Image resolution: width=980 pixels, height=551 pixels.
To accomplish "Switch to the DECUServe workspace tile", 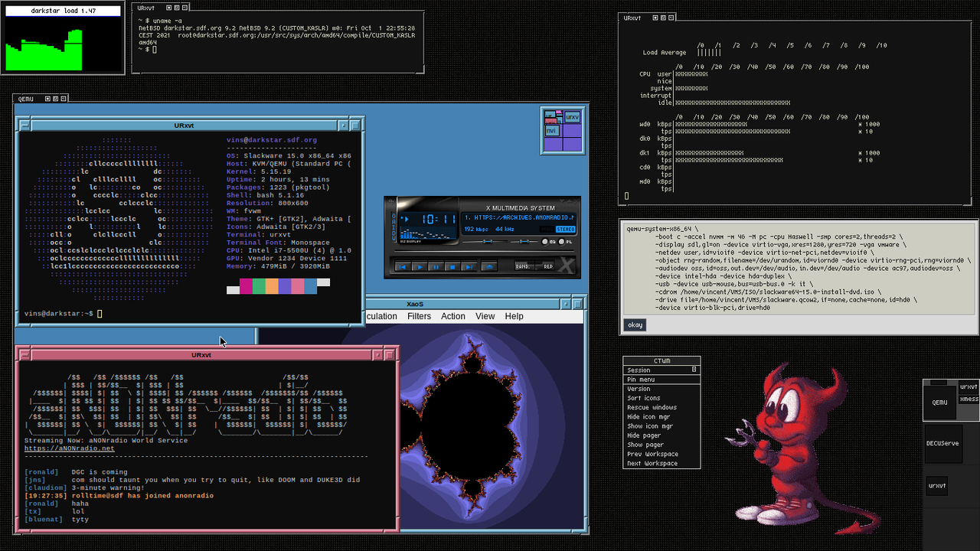I will [943, 443].
